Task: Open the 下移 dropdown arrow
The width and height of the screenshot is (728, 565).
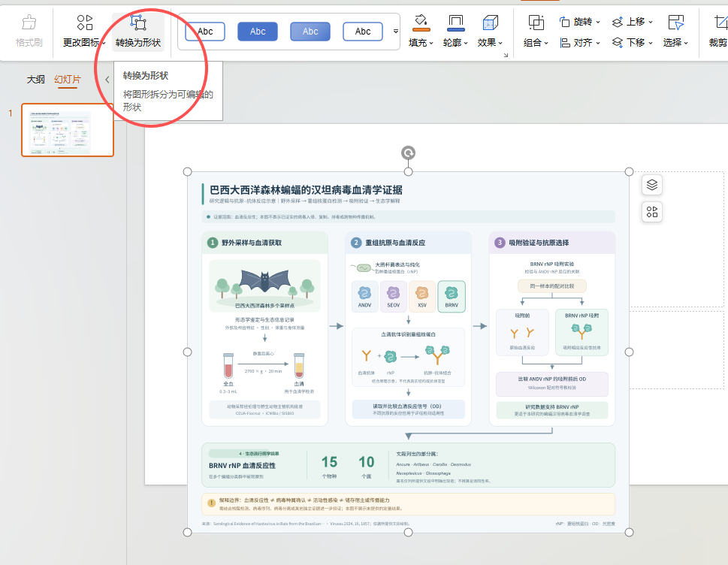Action: [651, 43]
